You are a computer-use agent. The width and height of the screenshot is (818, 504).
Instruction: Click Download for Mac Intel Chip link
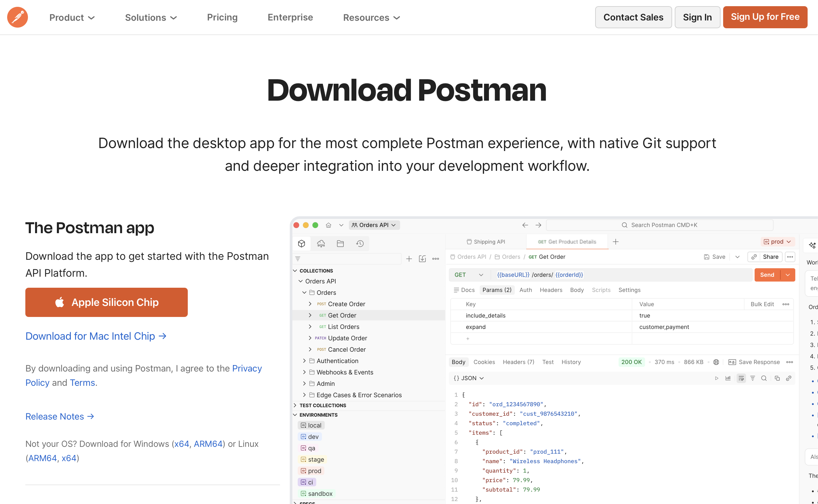(x=96, y=336)
